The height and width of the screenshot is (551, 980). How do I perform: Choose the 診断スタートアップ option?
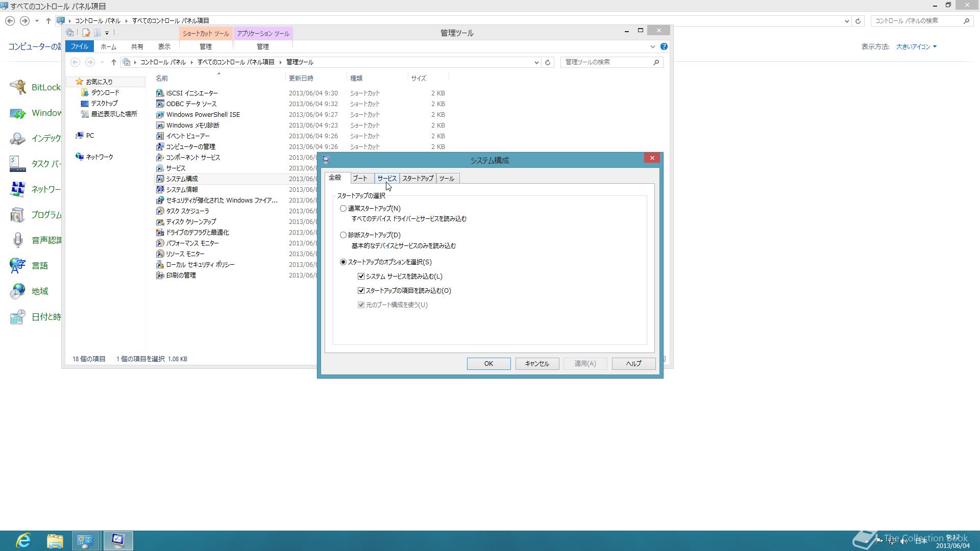pos(344,235)
